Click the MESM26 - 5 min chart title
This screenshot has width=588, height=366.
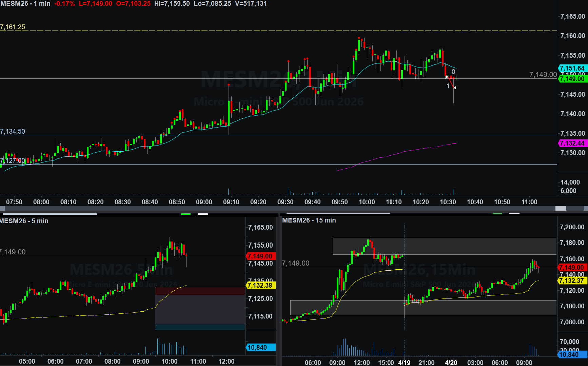click(24, 221)
